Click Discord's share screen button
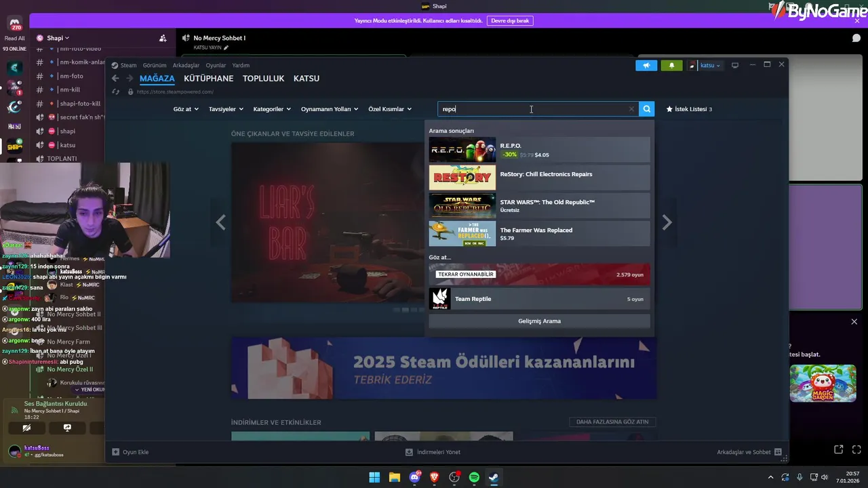868x488 pixels. (x=67, y=428)
